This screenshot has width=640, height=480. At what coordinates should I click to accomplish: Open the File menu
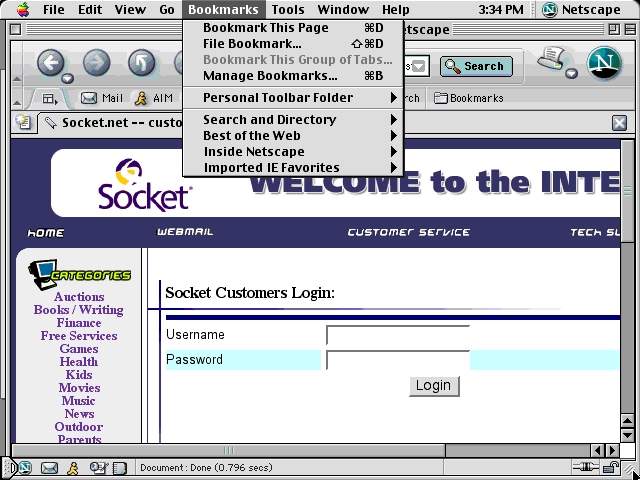click(x=53, y=9)
